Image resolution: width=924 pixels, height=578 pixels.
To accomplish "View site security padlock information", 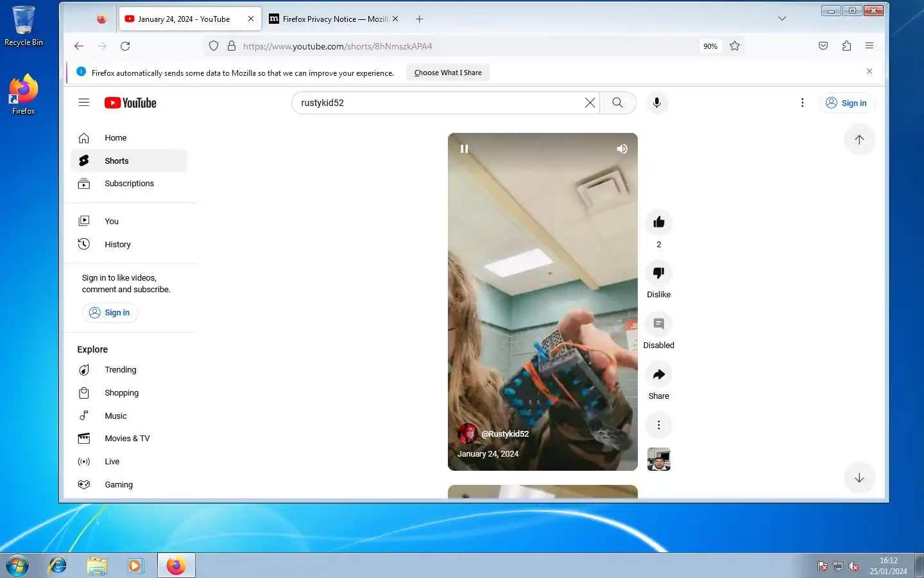I will (232, 46).
